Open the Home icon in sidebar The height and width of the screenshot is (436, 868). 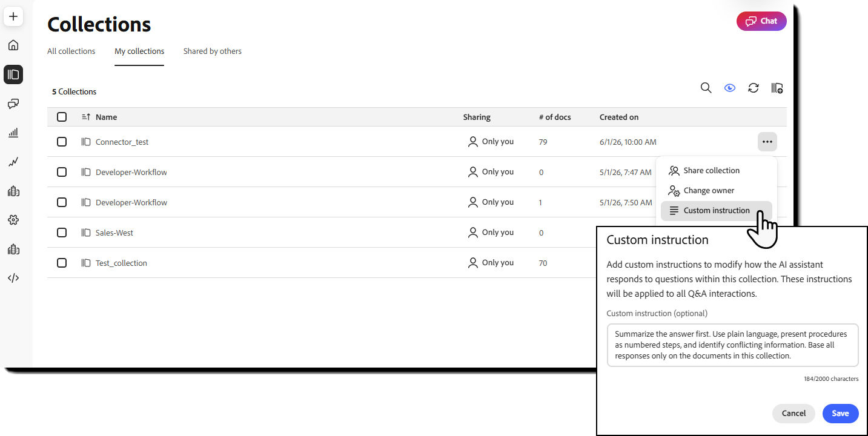click(x=13, y=45)
